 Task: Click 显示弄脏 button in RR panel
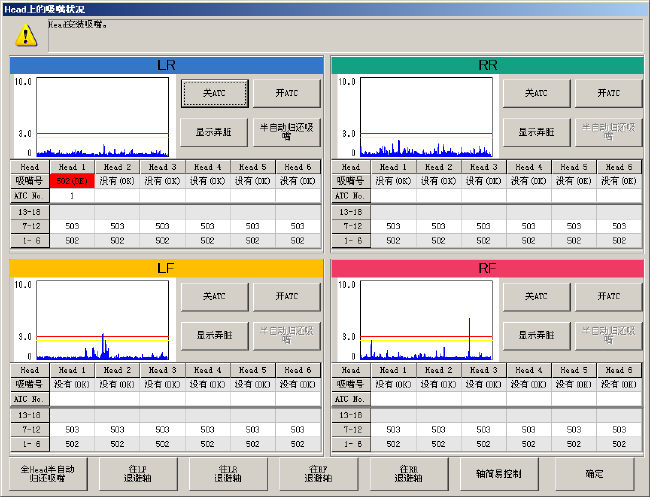coord(537,132)
